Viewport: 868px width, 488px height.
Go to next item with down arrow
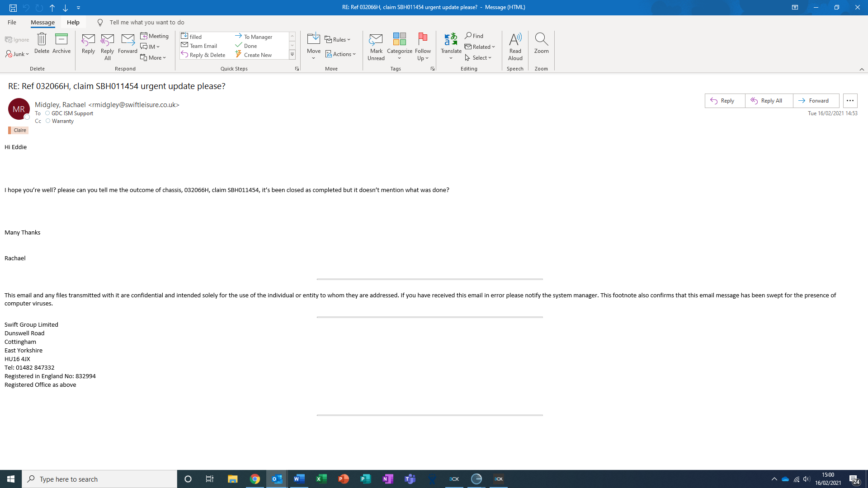65,8
